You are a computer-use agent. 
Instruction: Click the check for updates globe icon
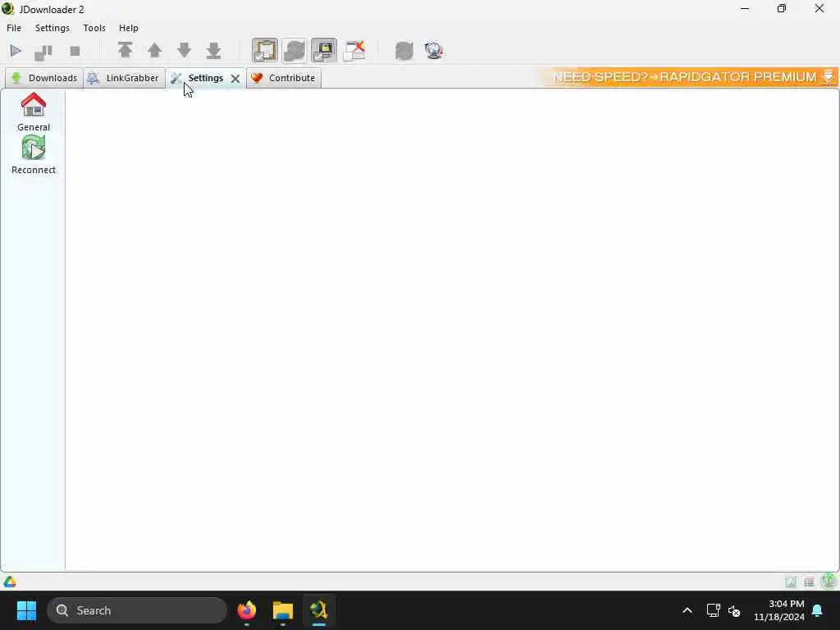[433, 51]
